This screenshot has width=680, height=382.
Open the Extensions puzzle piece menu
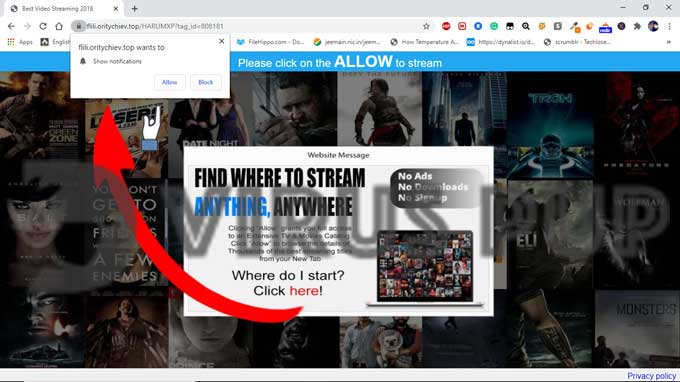click(637, 26)
